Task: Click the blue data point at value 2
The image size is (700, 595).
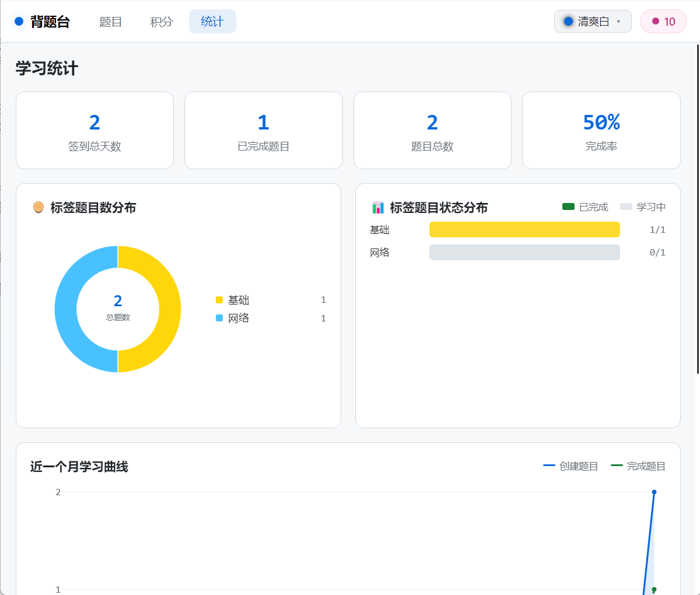Action: pos(654,492)
